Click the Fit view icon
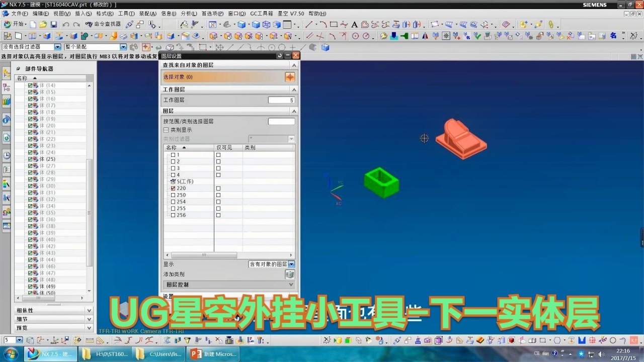The width and height of the screenshot is (644, 362). click(x=212, y=24)
